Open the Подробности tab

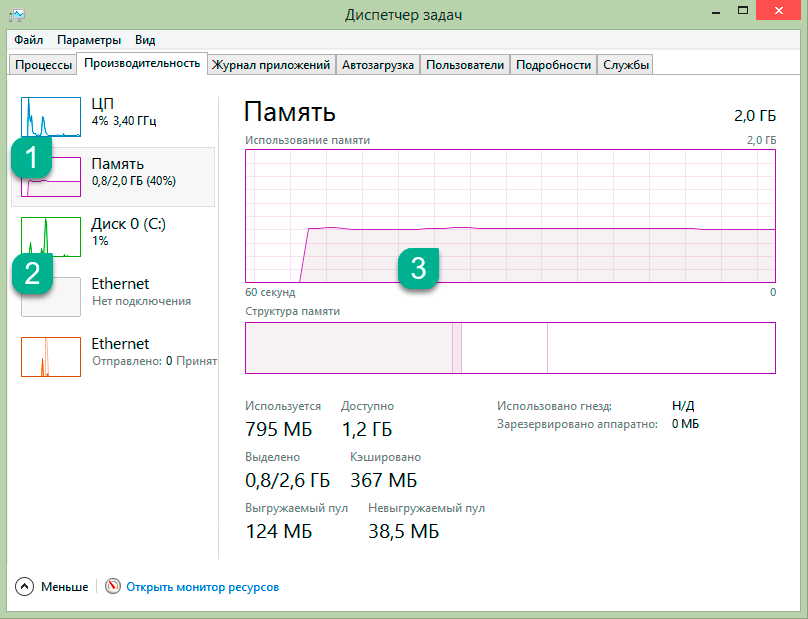(553, 65)
